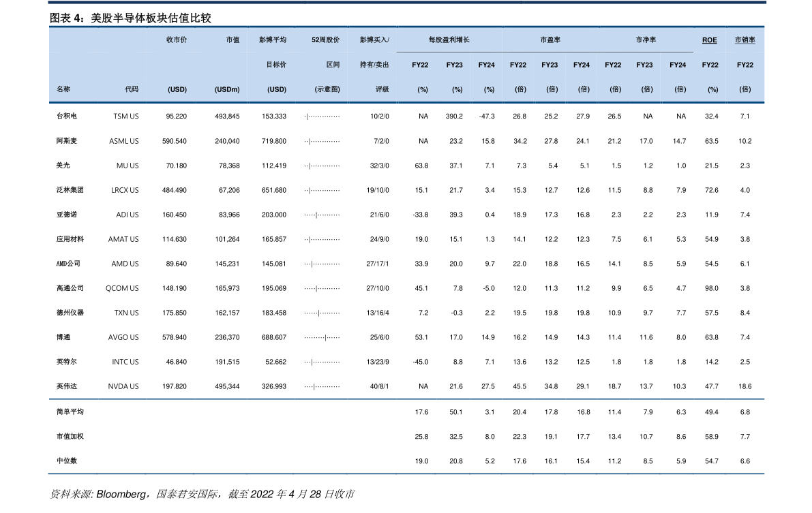This screenshot has height=513, width=812.
Task: Click ROE value 98.0 for QCOM
Action: [x=712, y=288]
